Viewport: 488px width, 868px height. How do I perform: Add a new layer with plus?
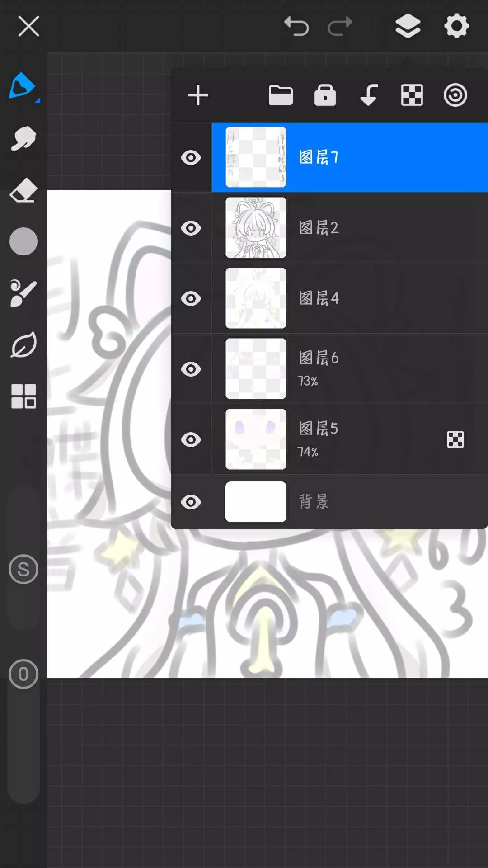[198, 95]
